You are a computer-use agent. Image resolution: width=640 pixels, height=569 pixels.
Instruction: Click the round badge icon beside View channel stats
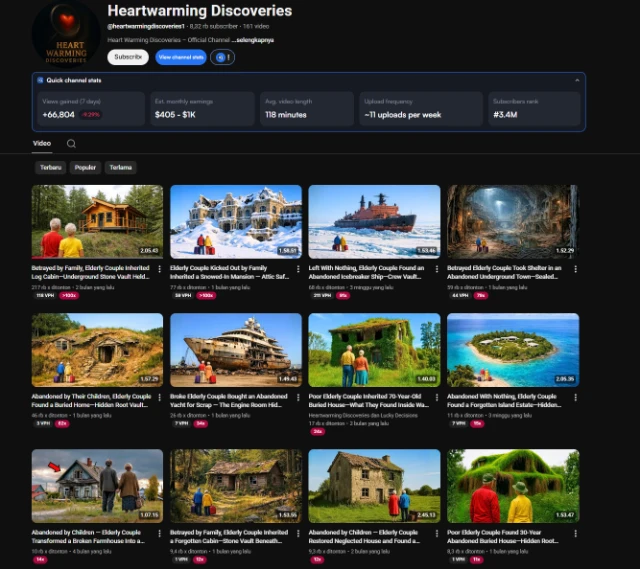pos(222,58)
